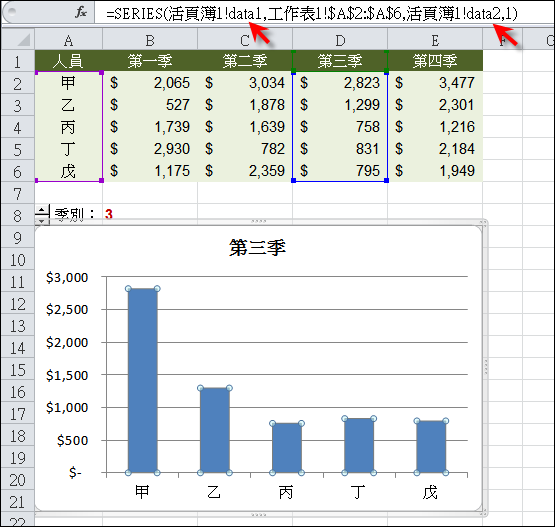Click the cell with value 1,299

pyautogui.click(x=340, y=105)
